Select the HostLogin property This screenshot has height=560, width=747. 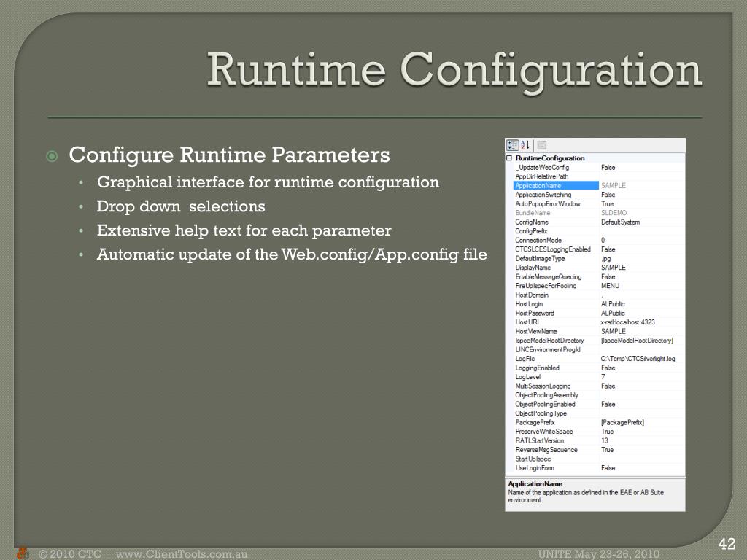[529, 304]
